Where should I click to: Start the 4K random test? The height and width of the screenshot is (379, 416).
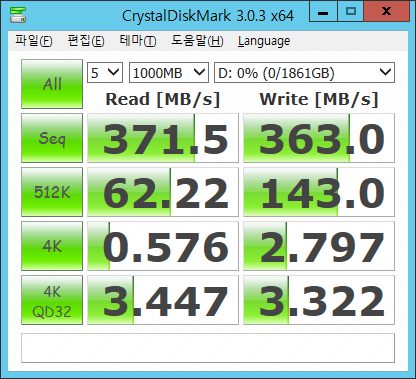pos(52,246)
